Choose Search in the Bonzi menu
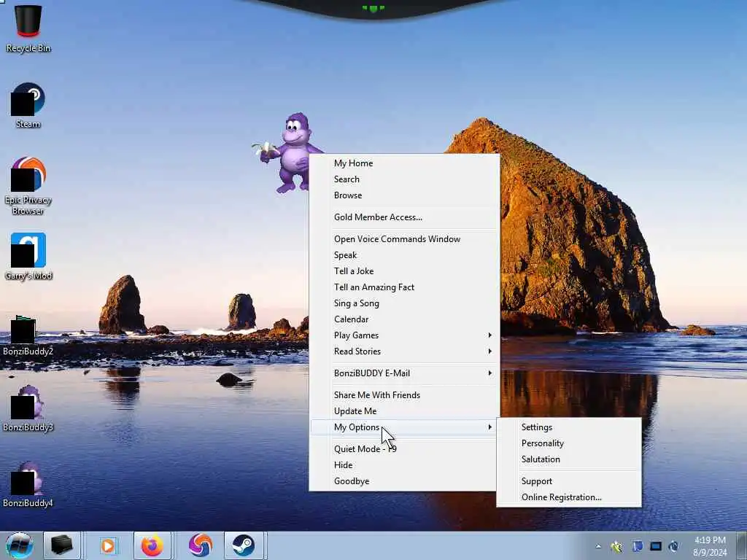Screen dimensions: 747x560 tap(403, 179)
